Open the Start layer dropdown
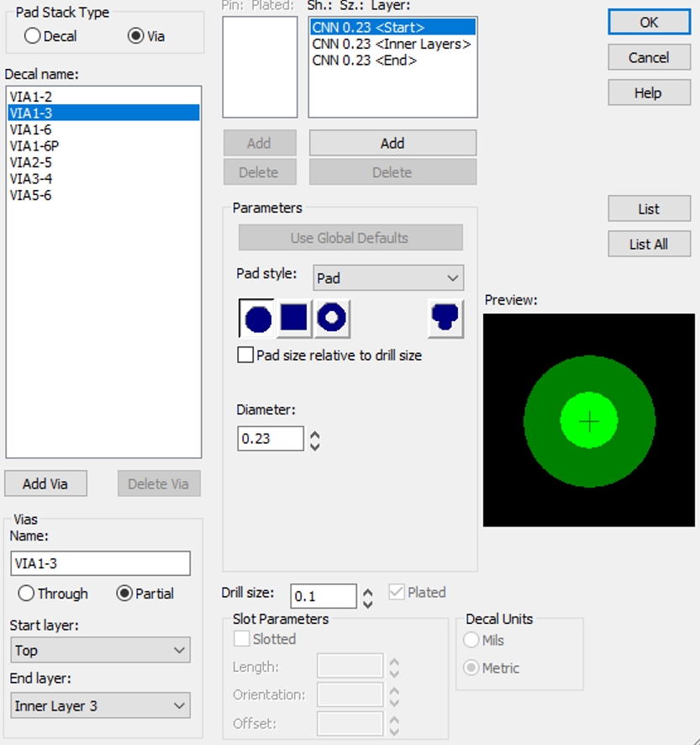Viewport: 700px width, 745px height. click(100, 650)
